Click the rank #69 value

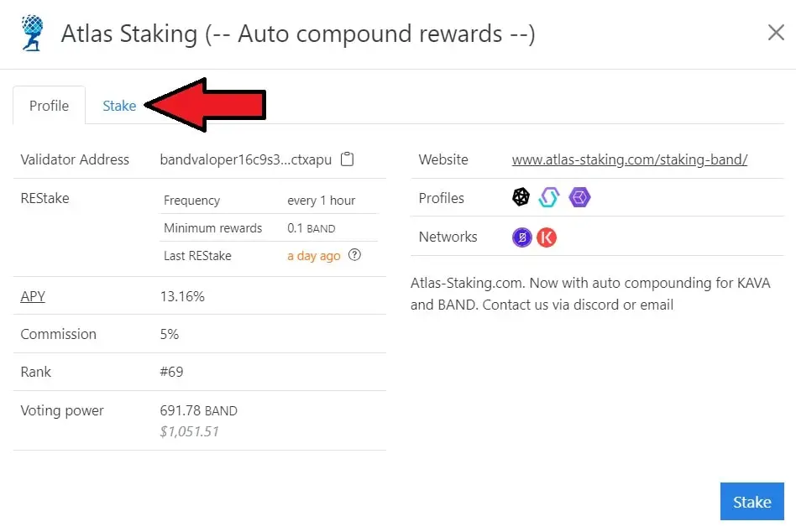tap(171, 372)
